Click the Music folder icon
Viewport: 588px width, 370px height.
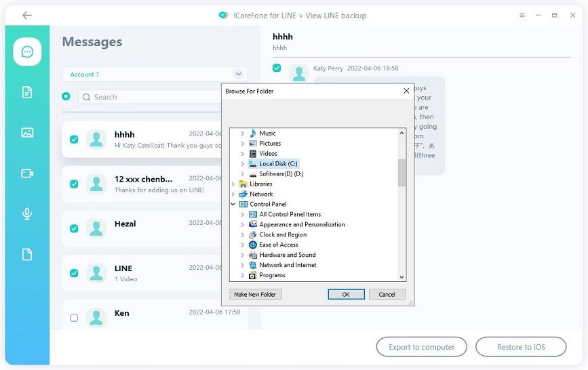253,133
